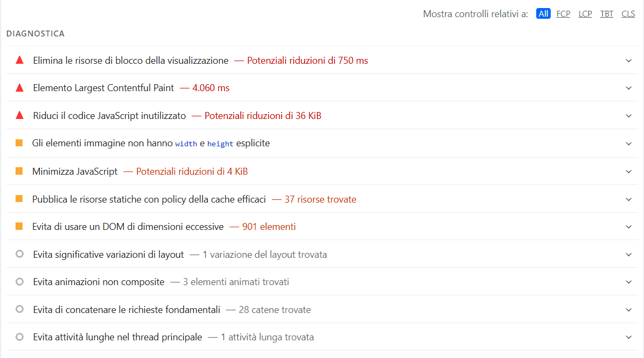Viewport: 644px width, 358px height.
Task: Click the CLS filter label
Action: (628, 13)
